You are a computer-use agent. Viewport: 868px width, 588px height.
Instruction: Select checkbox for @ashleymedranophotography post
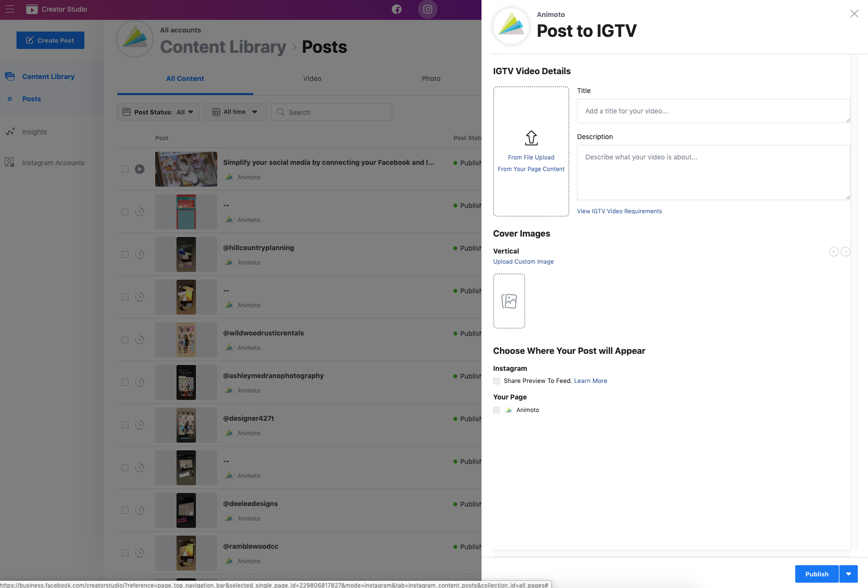pos(125,382)
